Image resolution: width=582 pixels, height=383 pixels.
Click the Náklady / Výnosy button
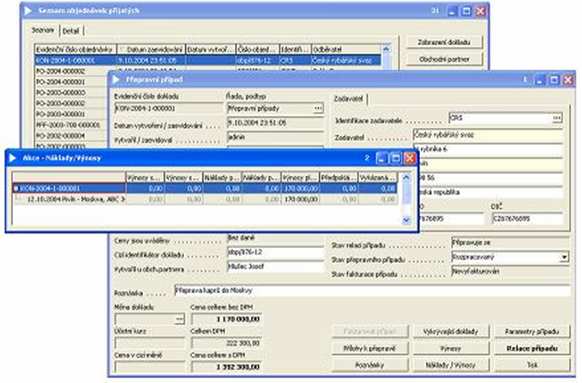[451, 365]
